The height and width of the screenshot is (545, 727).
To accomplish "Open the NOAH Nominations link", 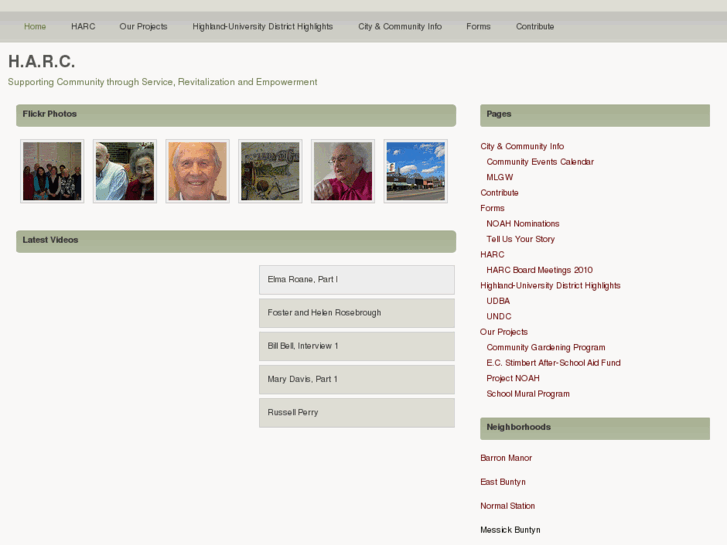I will coord(523,224).
